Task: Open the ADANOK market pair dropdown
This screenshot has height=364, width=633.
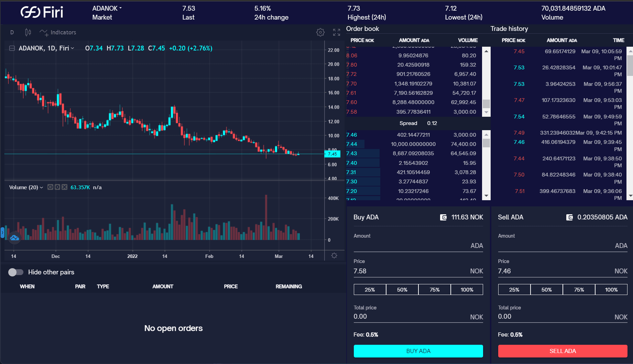Action: pos(107,8)
